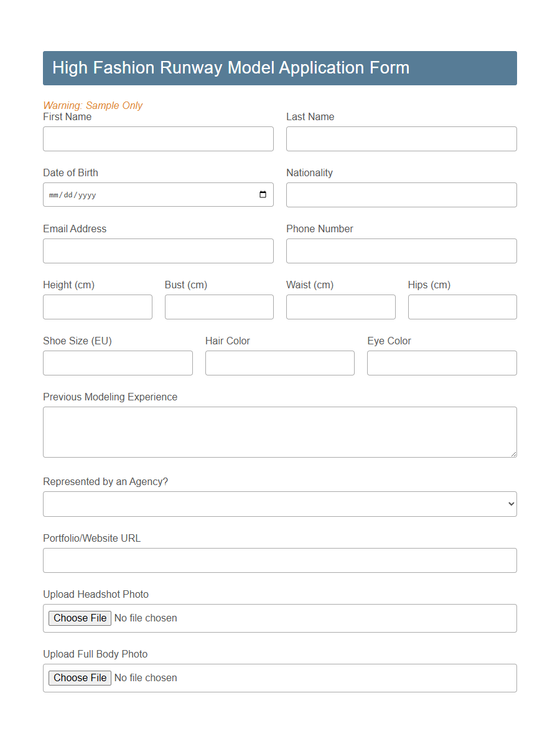Select the Height (cm) input
The image size is (560, 736).
[97, 306]
